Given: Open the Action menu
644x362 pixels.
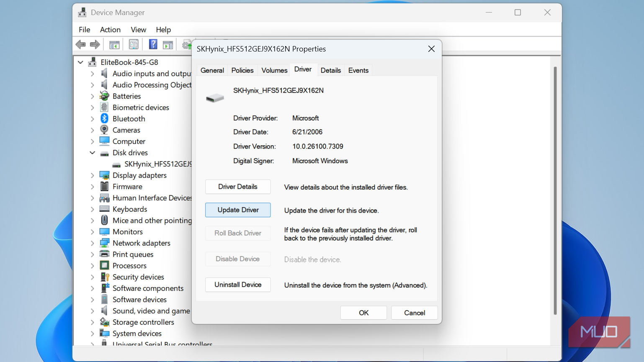Looking at the screenshot, I should (110, 30).
